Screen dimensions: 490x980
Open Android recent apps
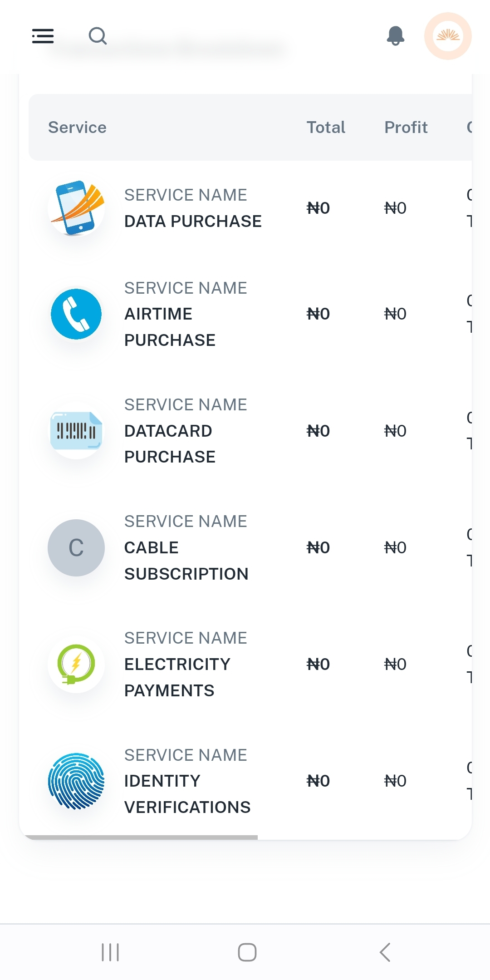click(x=110, y=952)
